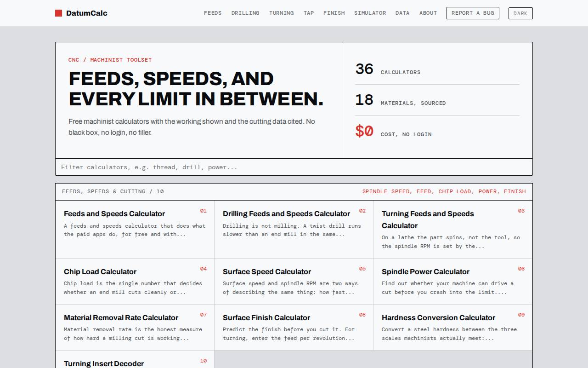The image size is (588, 368).
Task: Click the number 05 on Surface Speed card
Action: click(x=362, y=269)
